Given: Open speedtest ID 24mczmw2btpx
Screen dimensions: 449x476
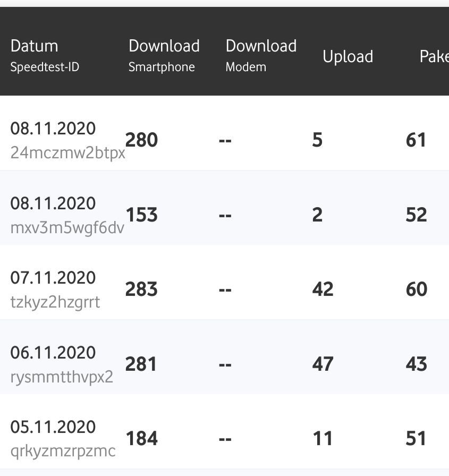Looking at the screenshot, I should pyautogui.click(x=67, y=152).
